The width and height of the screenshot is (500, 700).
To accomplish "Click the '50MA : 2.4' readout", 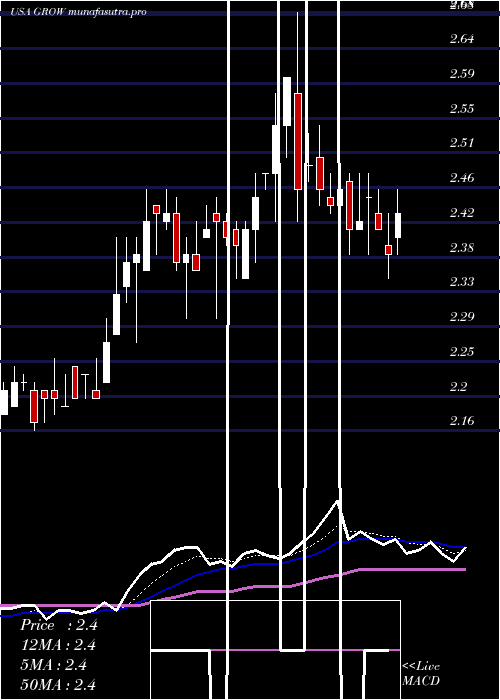I will tap(58, 685).
